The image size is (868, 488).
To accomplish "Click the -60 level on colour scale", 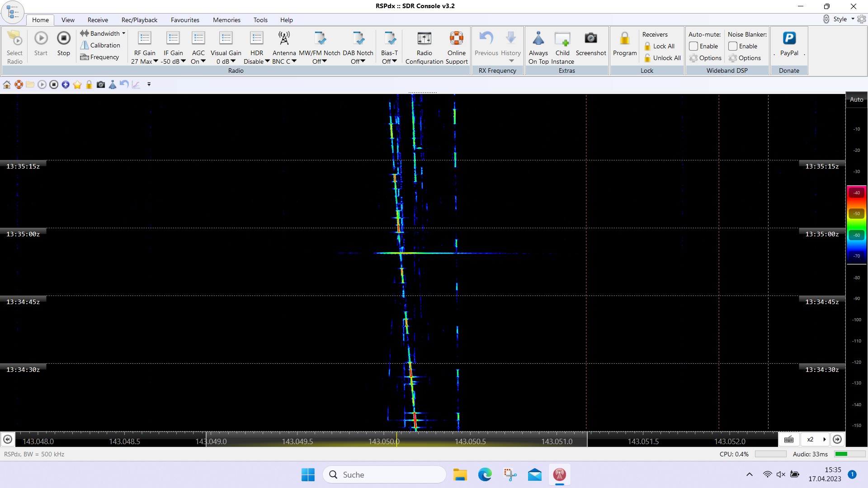I will tap(856, 235).
